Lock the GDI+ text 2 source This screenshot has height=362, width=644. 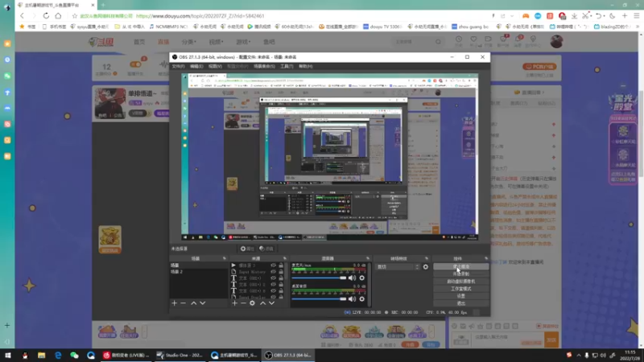pos(281,285)
